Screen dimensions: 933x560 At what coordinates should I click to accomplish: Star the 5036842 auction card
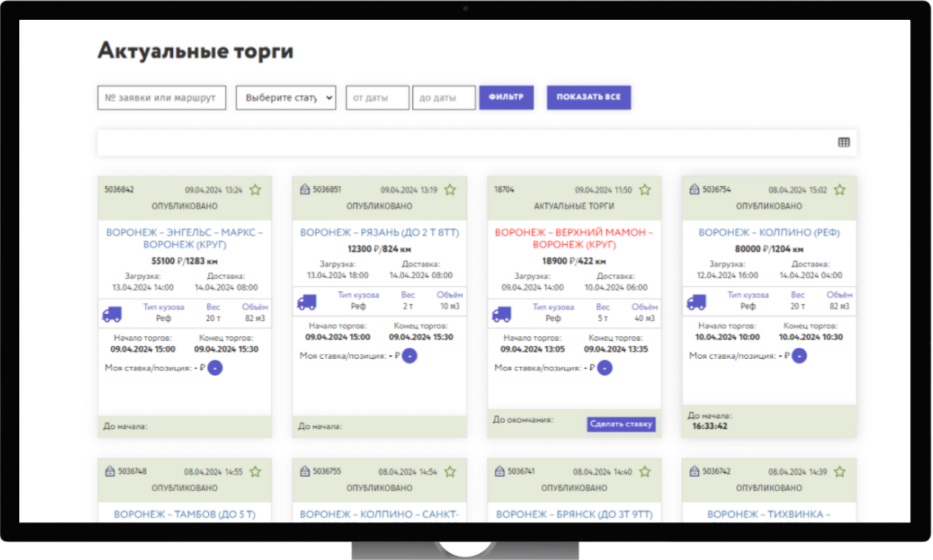255,190
